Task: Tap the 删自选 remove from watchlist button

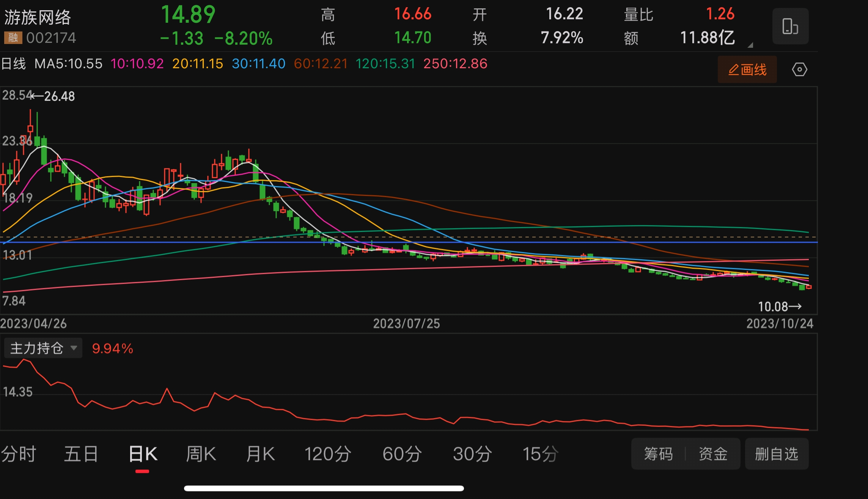Action: coord(777,454)
